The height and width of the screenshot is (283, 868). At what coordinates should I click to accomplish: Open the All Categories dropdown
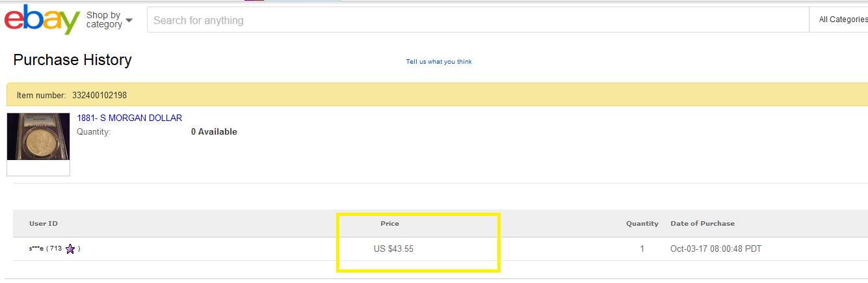[842, 20]
